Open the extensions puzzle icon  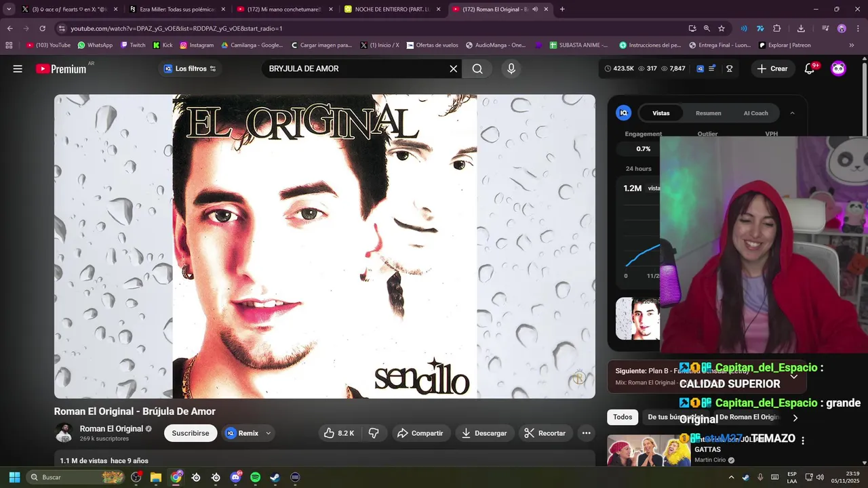[x=777, y=28]
